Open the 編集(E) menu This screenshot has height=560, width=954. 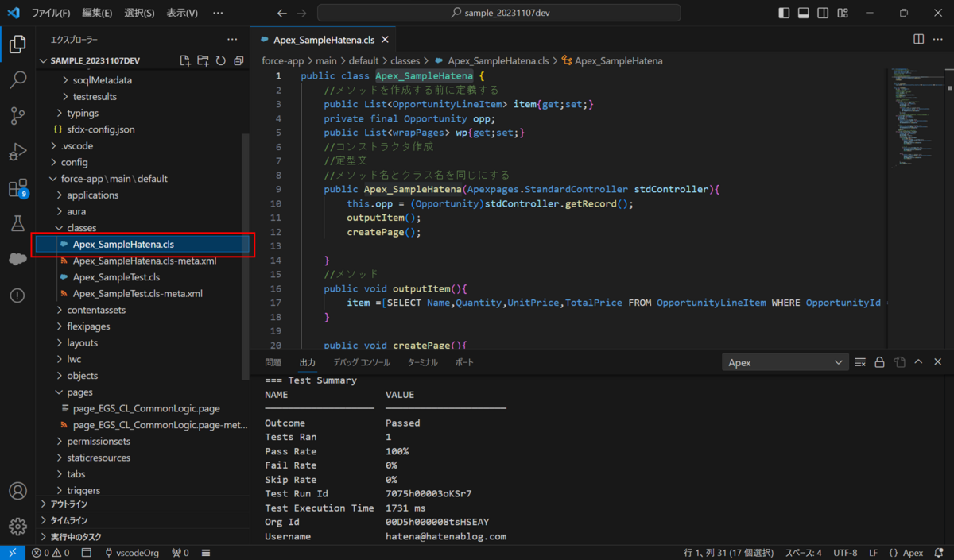pos(97,14)
